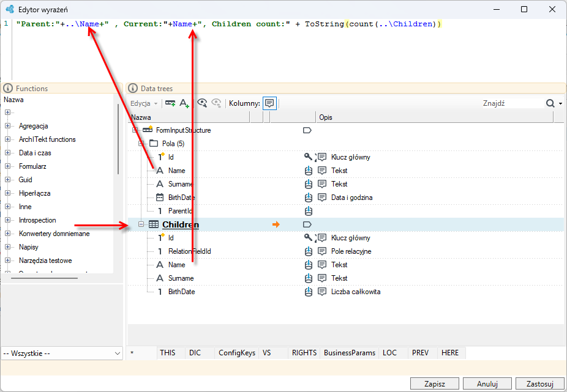
Task: Click the tag icon in the FormInputStructure row
Action: [x=307, y=130]
